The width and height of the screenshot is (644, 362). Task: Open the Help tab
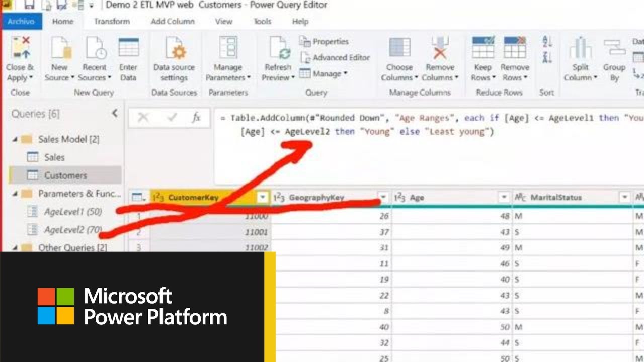coord(300,22)
